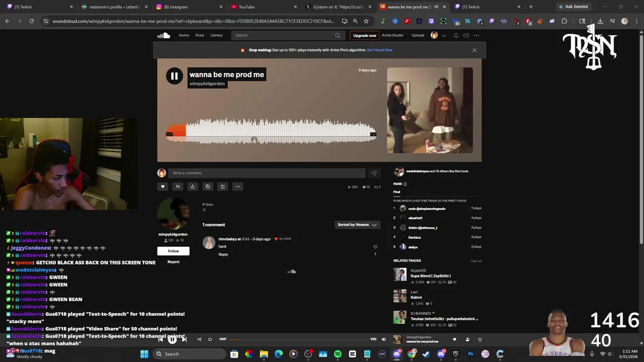Open the track artwork thumbnail

point(430,110)
